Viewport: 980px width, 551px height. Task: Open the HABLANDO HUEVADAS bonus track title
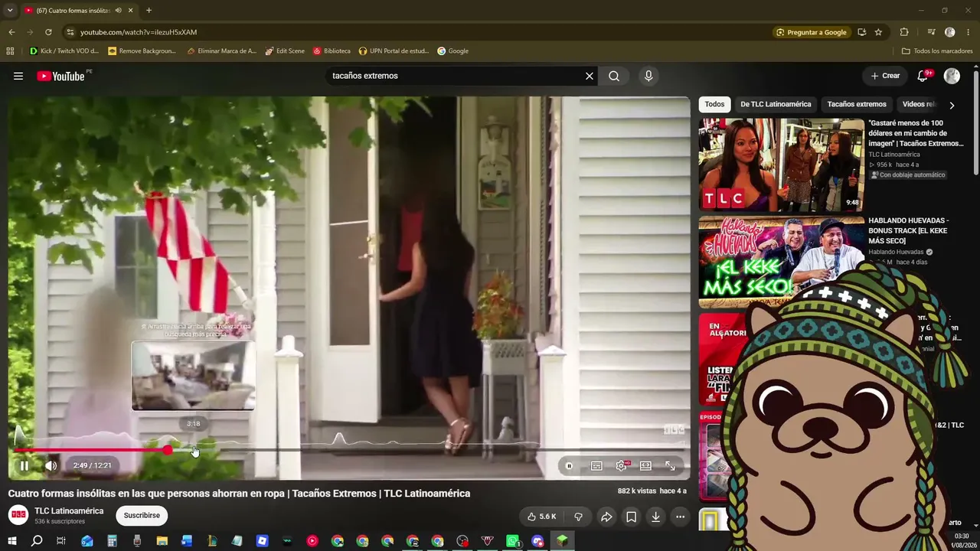[x=908, y=230]
